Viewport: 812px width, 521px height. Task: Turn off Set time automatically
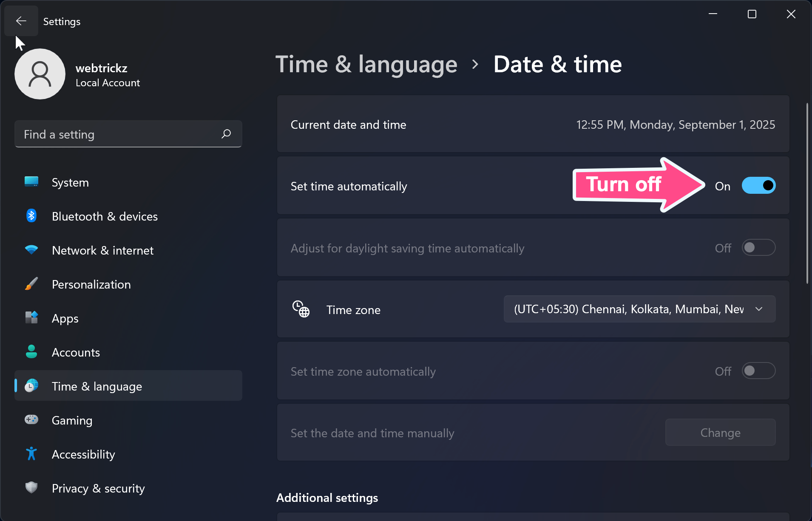point(758,185)
